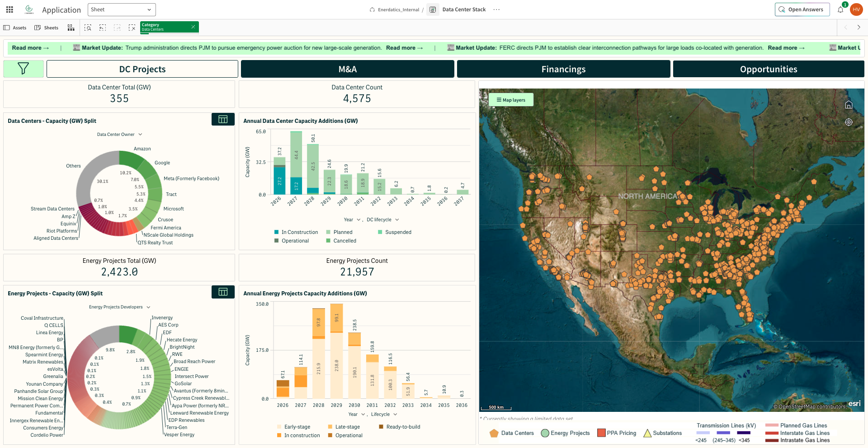Viewport: 868px width, 448px height.
Task: Expand the DC lifecycle dropdown
Action: (x=383, y=220)
